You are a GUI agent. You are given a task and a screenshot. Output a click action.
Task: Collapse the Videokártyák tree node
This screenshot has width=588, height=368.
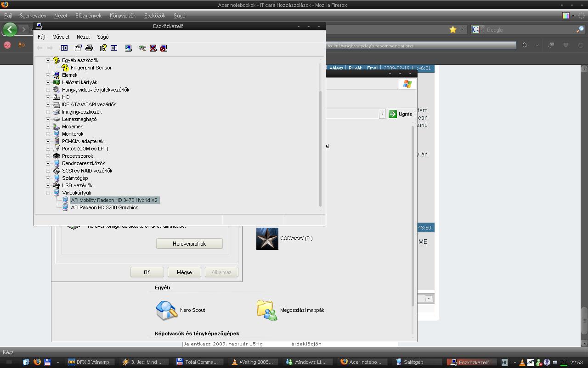48,193
